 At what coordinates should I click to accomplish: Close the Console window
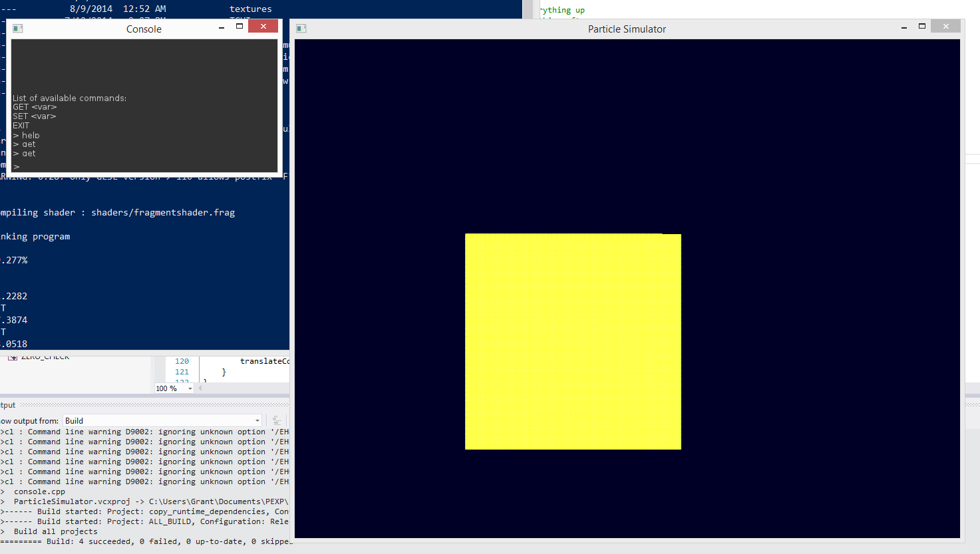pos(263,26)
